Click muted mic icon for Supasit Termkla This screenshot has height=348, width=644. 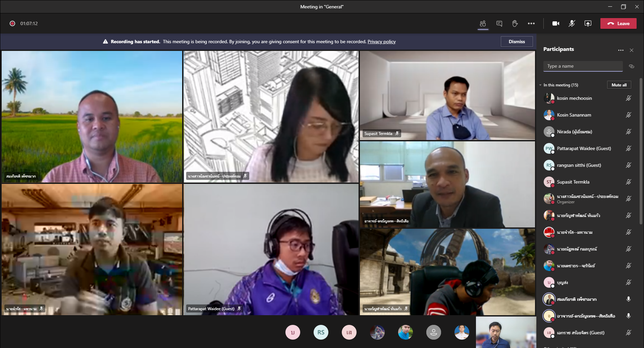(x=628, y=182)
